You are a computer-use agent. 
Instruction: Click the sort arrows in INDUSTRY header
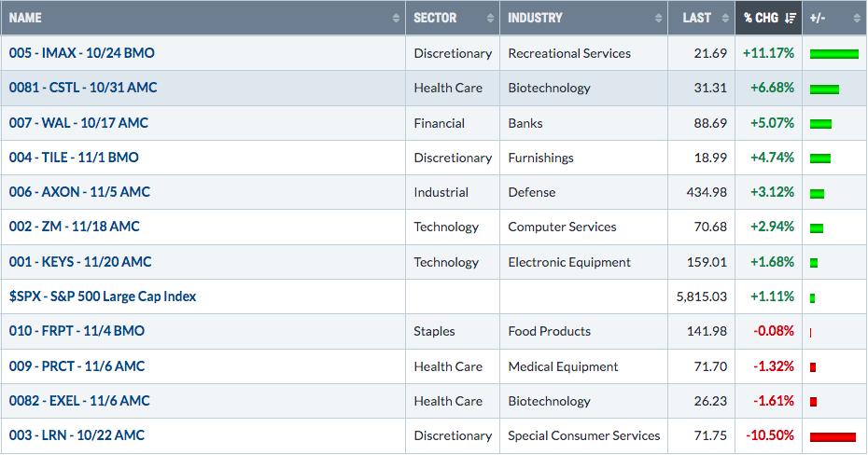[658, 19]
